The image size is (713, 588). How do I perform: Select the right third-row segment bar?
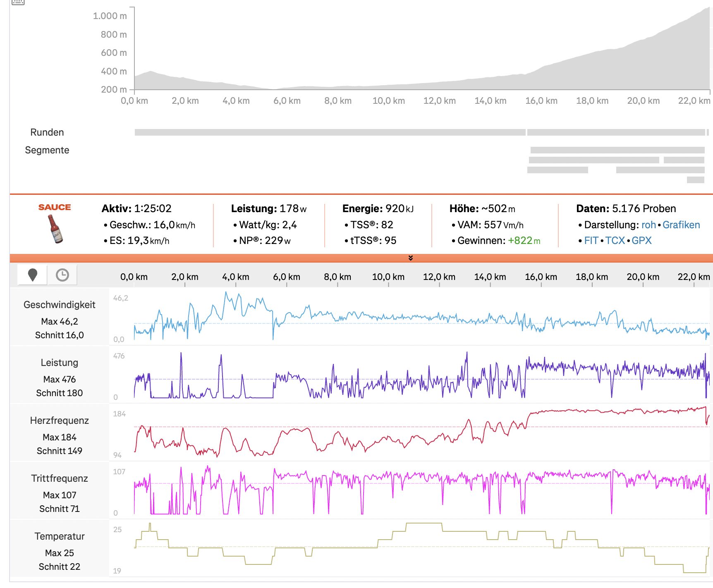tap(660, 170)
